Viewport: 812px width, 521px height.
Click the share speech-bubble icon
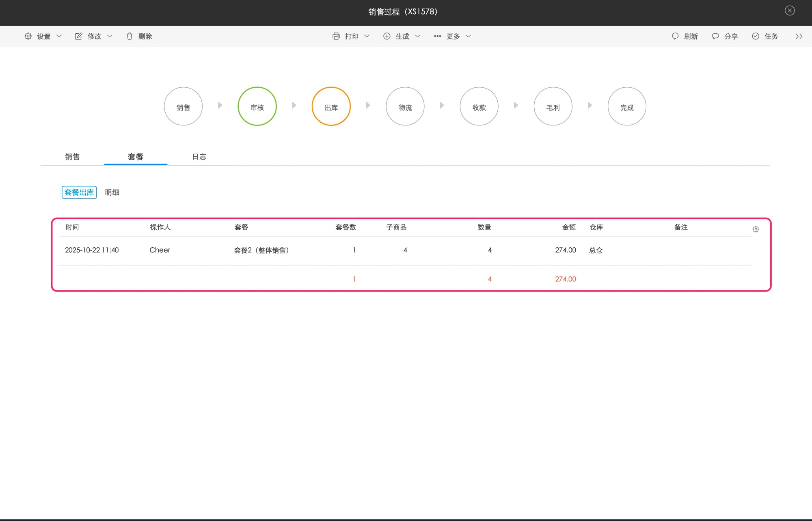tap(715, 36)
